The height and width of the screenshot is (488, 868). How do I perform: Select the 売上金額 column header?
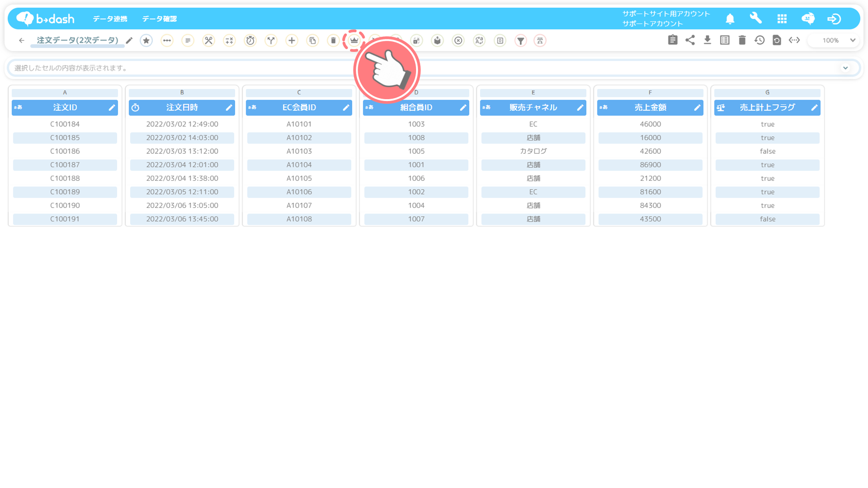coord(650,107)
